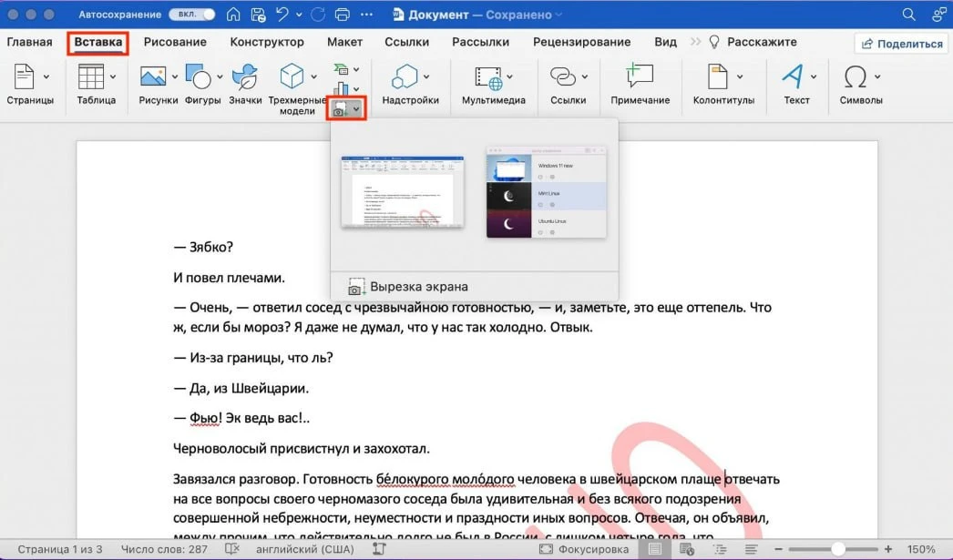Screen dimensions: 953x560
Task: Open the Рецензирование tab
Action: coord(581,42)
